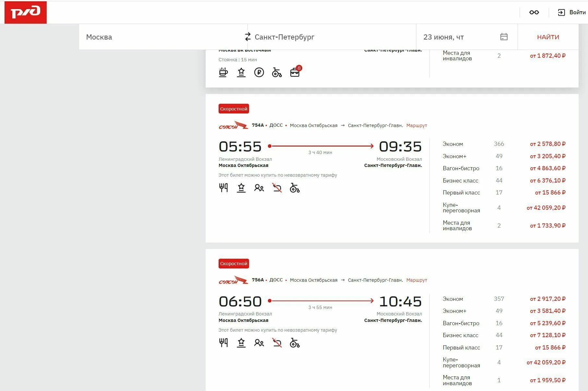Click arrival time 09:35
This screenshot has width=588, height=391.
pyautogui.click(x=400, y=147)
